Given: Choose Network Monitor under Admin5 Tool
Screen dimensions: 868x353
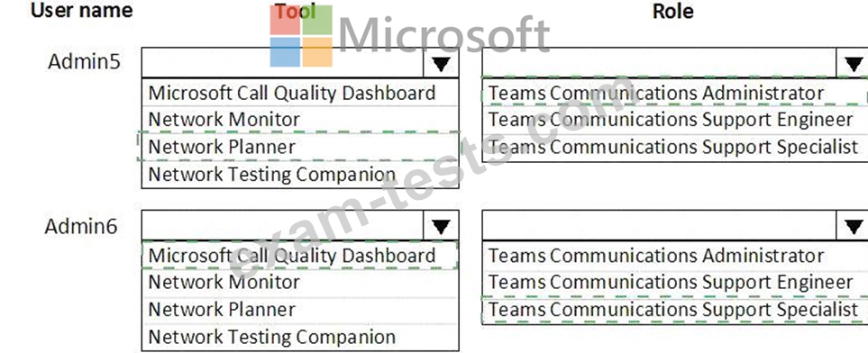Looking at the screenshot, I should click(300, 120).
